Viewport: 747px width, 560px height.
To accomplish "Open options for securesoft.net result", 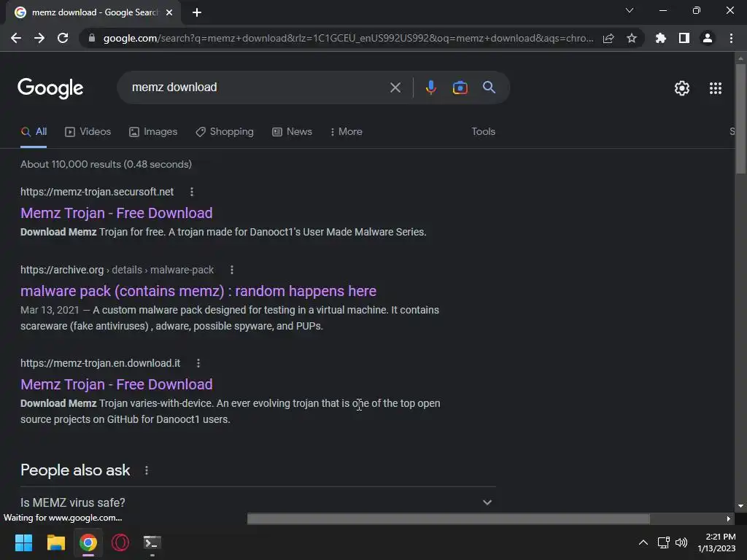I will (x=192, y=192).
